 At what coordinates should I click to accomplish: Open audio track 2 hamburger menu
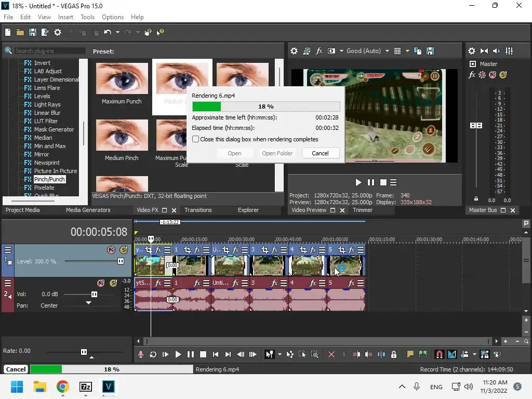(x=8, y=283)
